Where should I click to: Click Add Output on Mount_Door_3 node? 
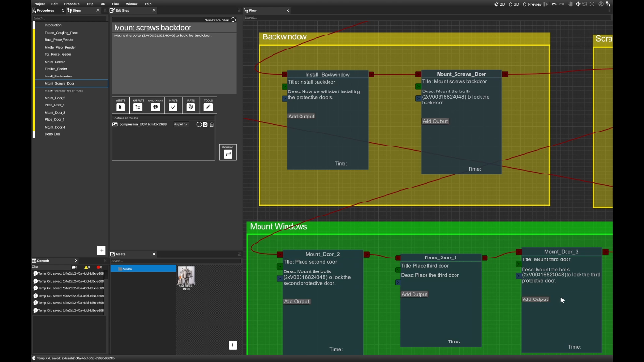point(535,299)
